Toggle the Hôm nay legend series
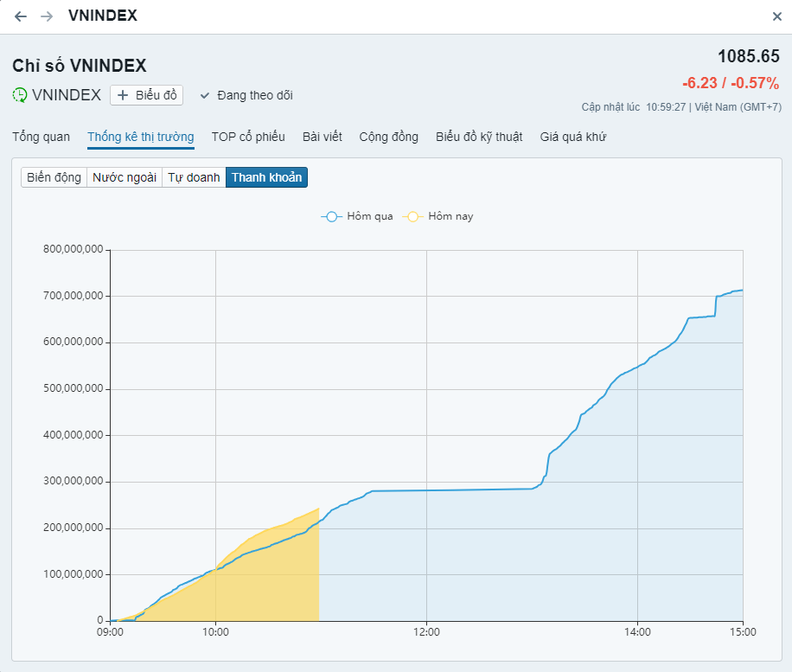 click(x=438, y=216)
